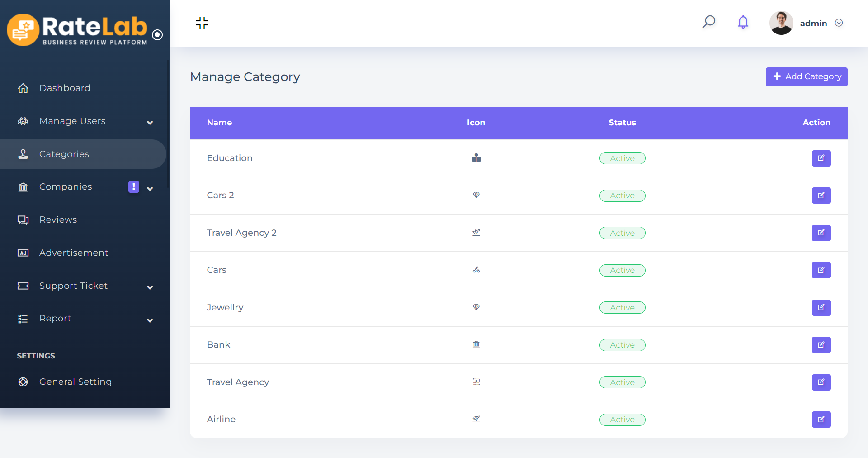Click edit icon for Travel Agency 2
Viewport: 868px width, 458px height.
click(x=821, y=233)
